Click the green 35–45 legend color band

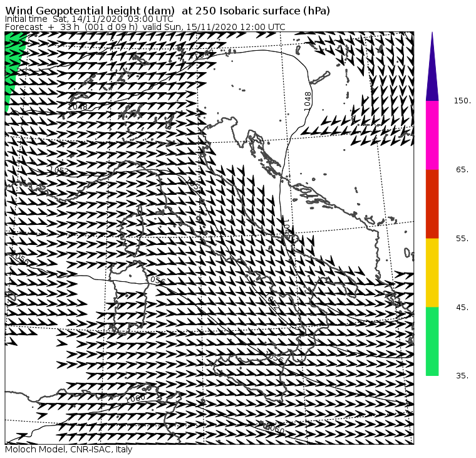tap(432, 341)
